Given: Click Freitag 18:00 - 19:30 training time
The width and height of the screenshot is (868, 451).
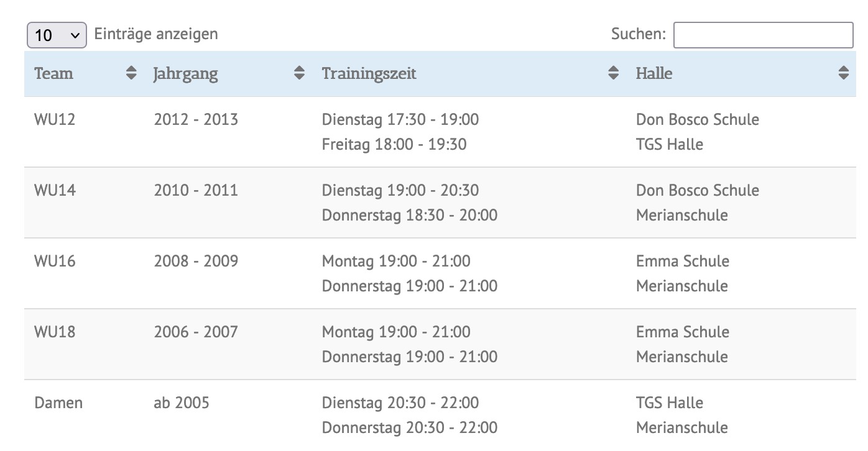Looking at the screenshot, I should click(x=394, y=144).
